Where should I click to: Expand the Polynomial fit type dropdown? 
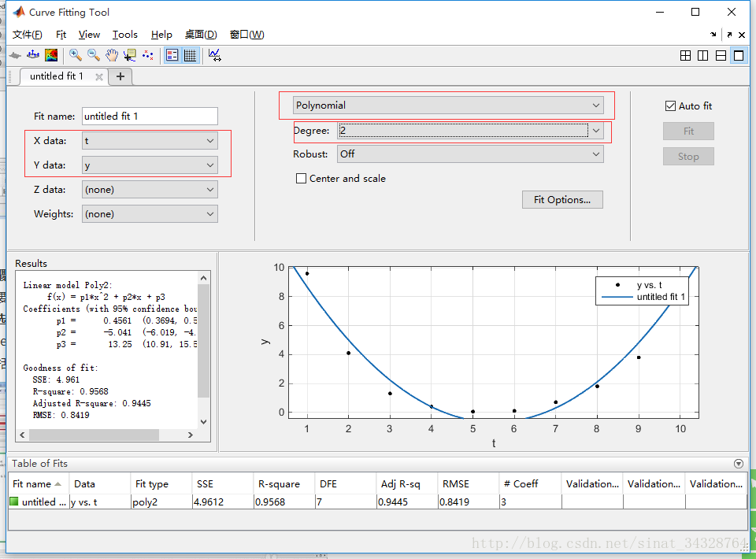tap(447, 106)
